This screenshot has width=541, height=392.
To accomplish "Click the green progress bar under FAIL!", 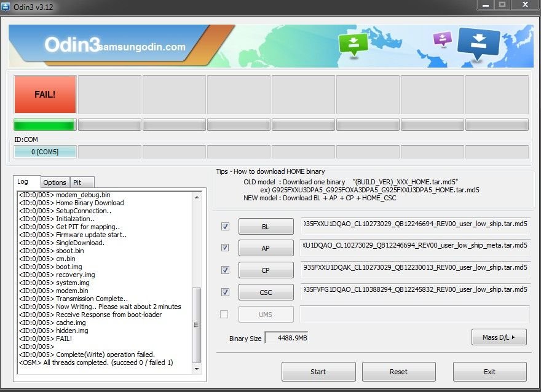I will (45, 125).
